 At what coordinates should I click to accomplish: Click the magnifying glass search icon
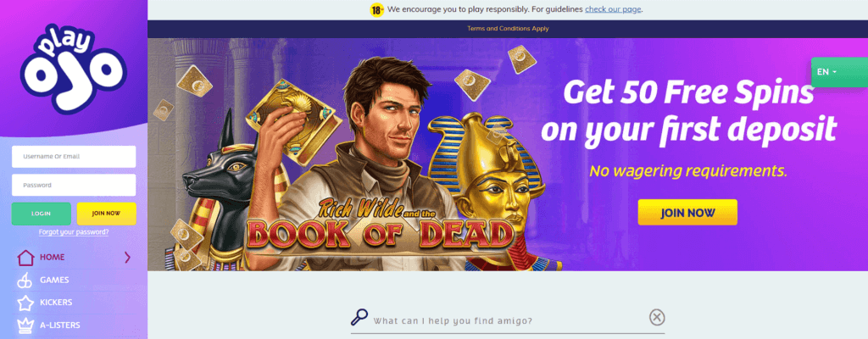click(x=359, y=318)
